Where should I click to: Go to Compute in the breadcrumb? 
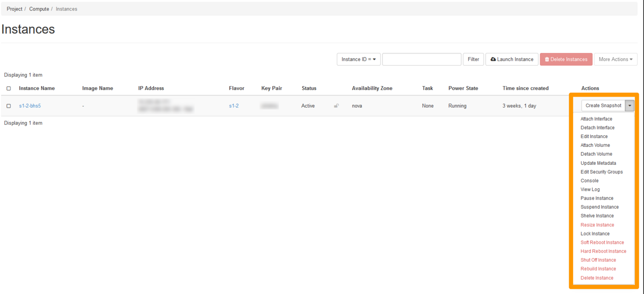(39, 9)
